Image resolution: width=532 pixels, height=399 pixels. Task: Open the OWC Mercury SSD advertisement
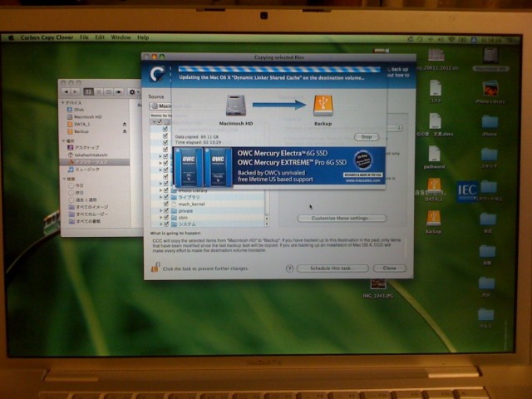pyautogui.click(x=279, y=166)
